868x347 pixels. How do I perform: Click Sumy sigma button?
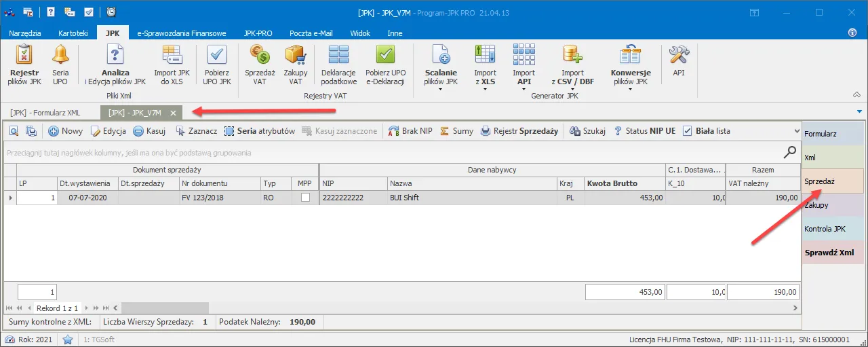coord(456,131)
